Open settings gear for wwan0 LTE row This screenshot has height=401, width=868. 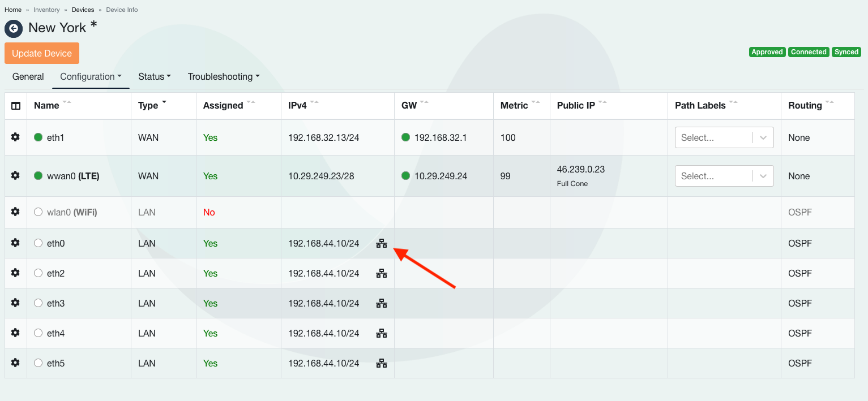point(15,175)
